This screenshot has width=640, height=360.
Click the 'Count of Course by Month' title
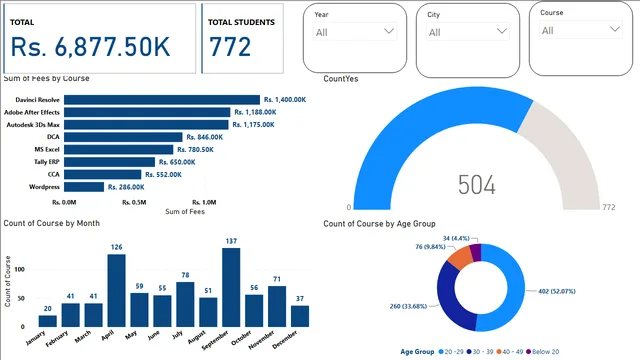tap(51, 223)
